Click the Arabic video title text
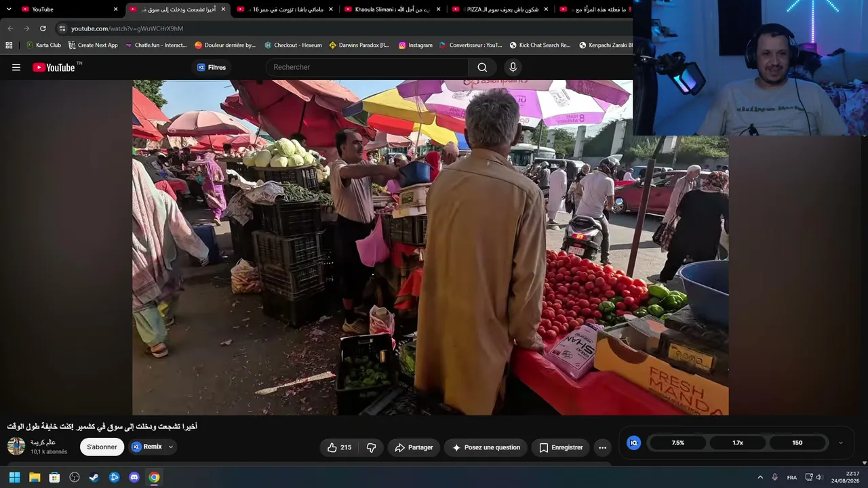Viewport: 868px width, 488px height. (x=102, y=426)
